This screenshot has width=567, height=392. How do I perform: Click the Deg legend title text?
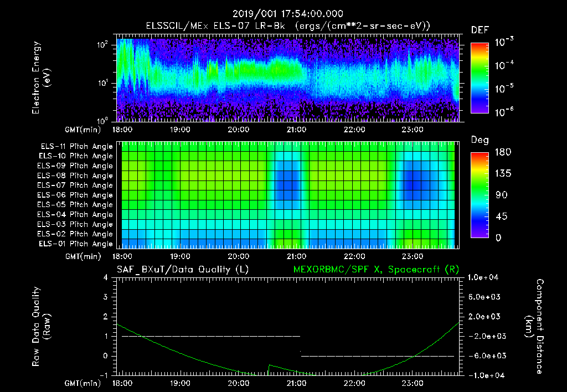(480, 140)
